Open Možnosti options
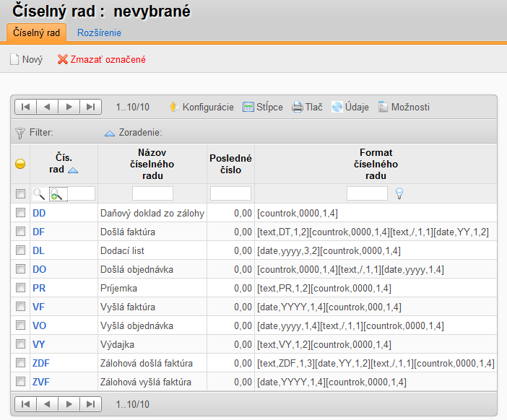This screenshot has width=507, height=420. pos(404,107)
